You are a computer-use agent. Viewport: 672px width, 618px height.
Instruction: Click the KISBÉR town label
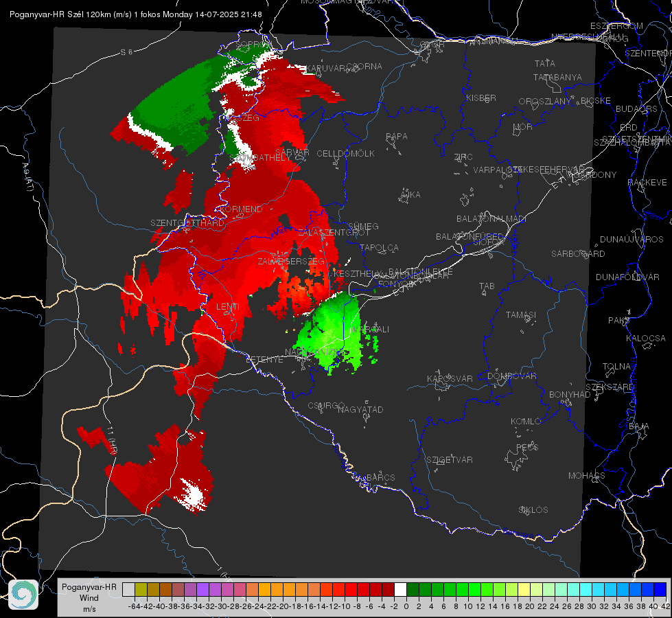[x=481, y=98]
